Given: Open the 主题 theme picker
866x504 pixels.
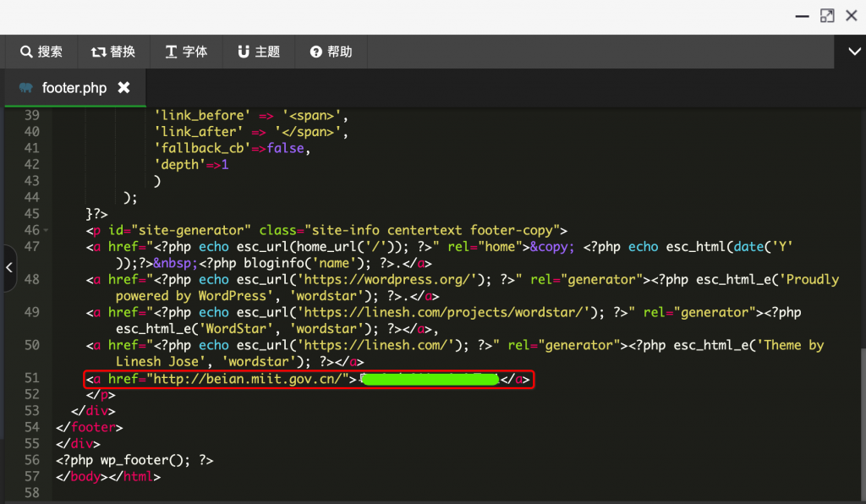Looking at the screenshot, I should coord(258,52).
